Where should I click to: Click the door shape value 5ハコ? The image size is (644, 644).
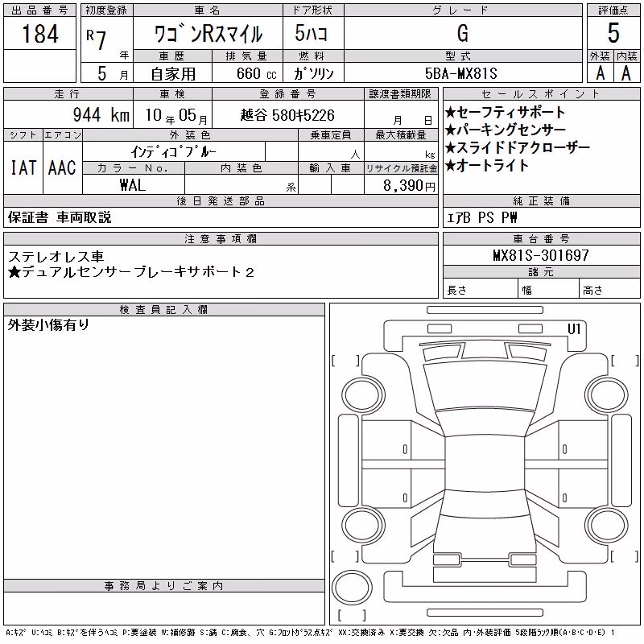tap(311, 33)
